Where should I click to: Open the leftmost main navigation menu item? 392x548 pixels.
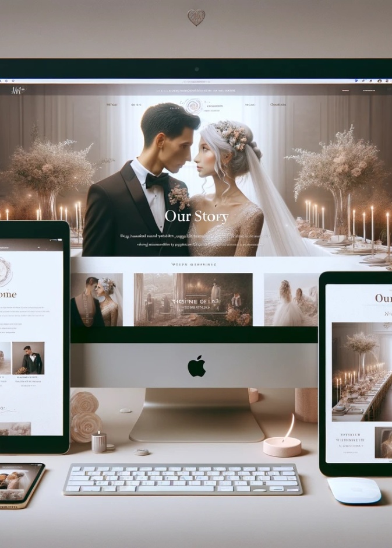112,105
